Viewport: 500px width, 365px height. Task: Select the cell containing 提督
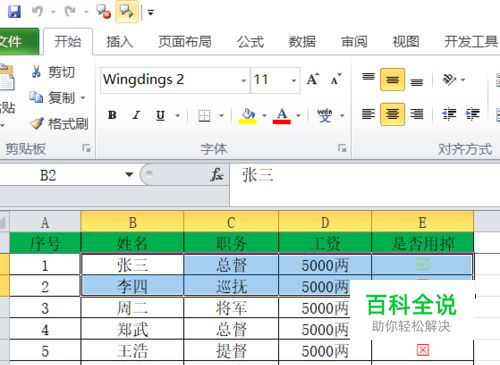pos(231,351)
